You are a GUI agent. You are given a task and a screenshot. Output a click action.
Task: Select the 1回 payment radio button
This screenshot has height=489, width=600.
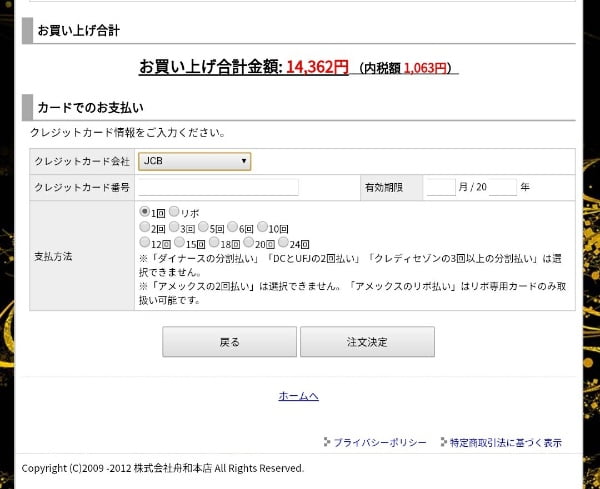point(145,212)
